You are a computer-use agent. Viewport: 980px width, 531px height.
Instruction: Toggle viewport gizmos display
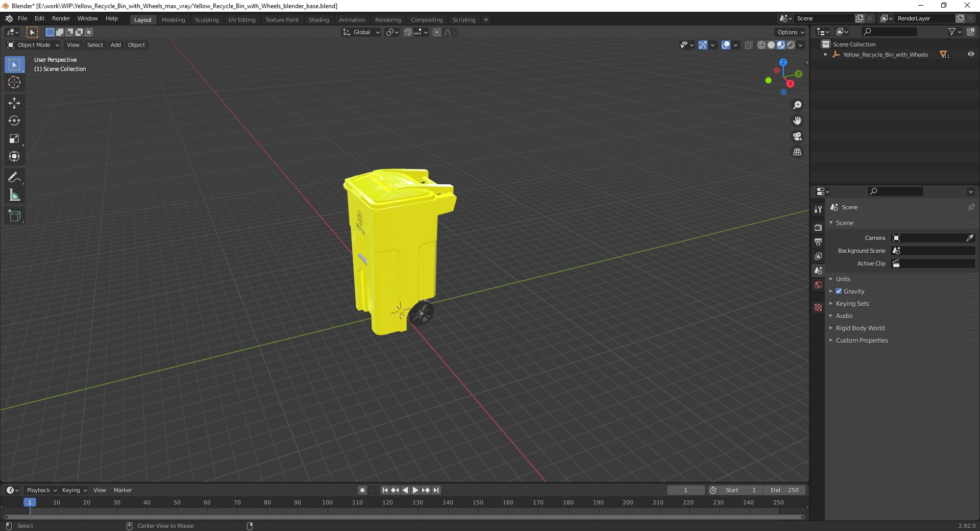pos(703,45)
